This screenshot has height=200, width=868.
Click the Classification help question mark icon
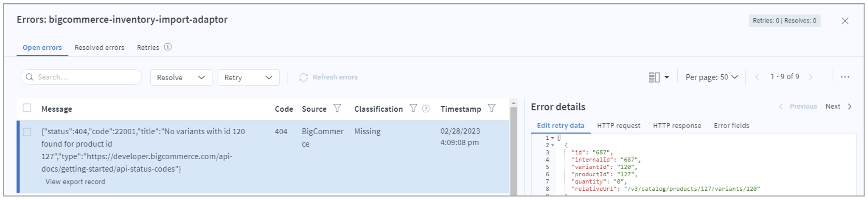coord(426,109)
